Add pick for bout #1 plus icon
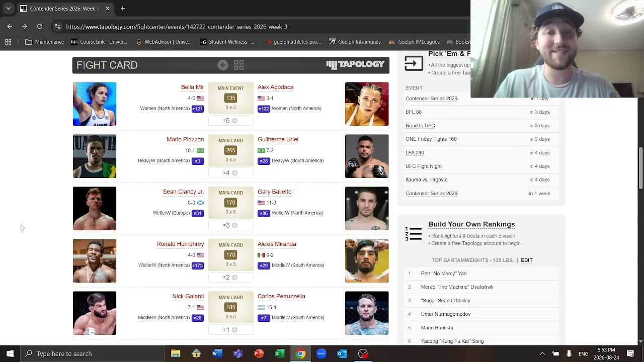This screenshot has height=362, width=644. 234,330
